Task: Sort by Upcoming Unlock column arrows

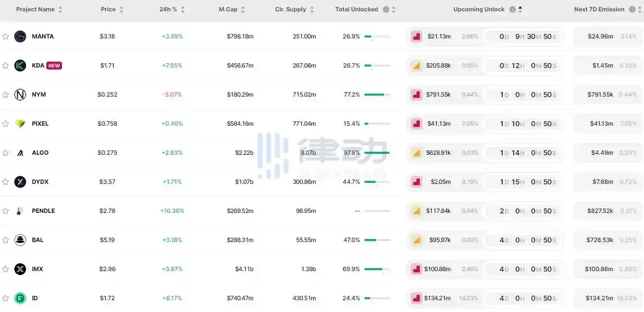Action: (x=520, y=9)
